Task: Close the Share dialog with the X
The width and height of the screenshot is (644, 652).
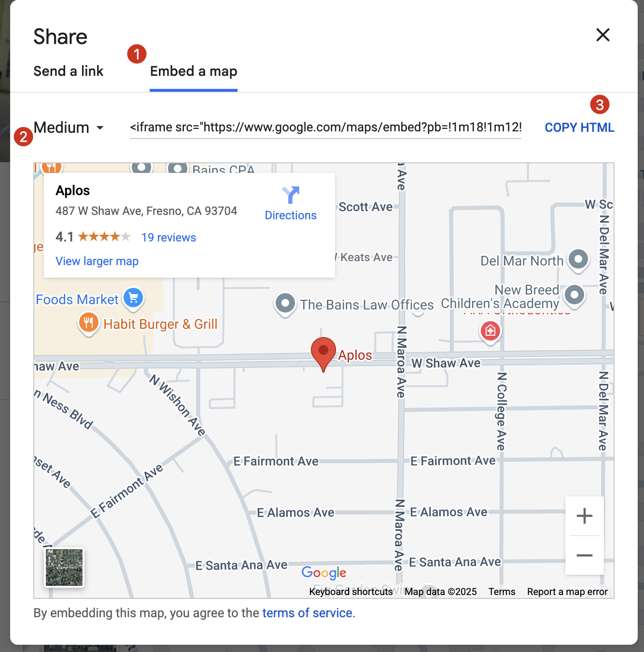Action: click(x=602, y=35)
